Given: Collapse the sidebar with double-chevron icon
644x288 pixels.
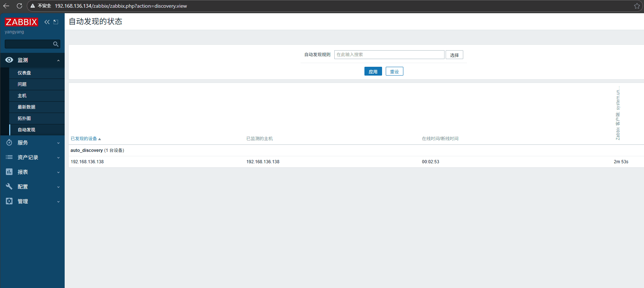Looking at the screenshot, I should click(x=47, y=22).
